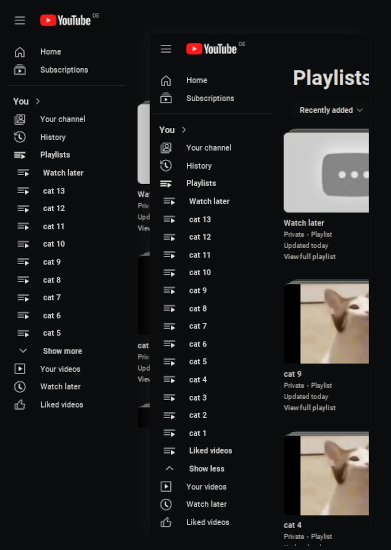The image size is (391, 550).
Task: Click the cat 4 playlist thumbnail
Action: pos(326,474)
